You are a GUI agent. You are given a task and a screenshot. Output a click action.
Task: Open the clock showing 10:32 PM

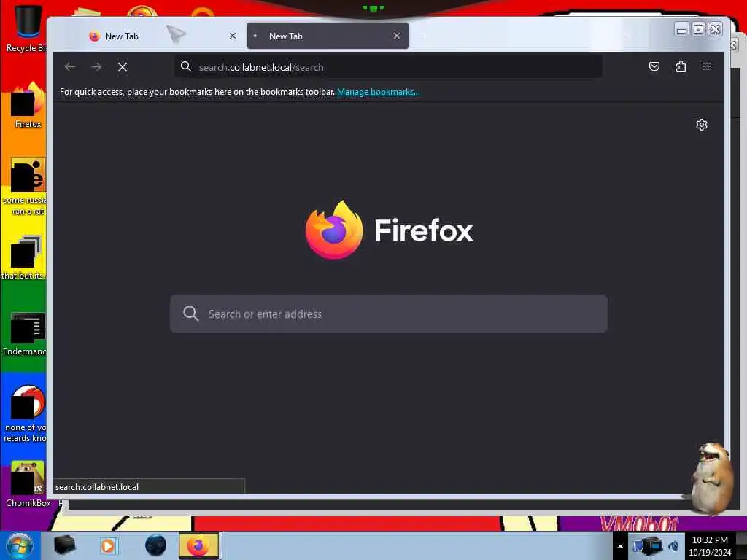[x=710, y=546]
